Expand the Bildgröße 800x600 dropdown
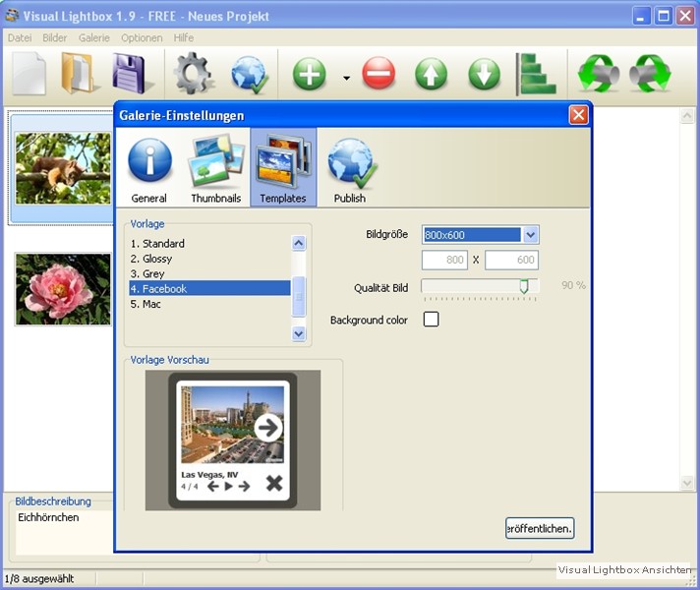 point(531,235)
